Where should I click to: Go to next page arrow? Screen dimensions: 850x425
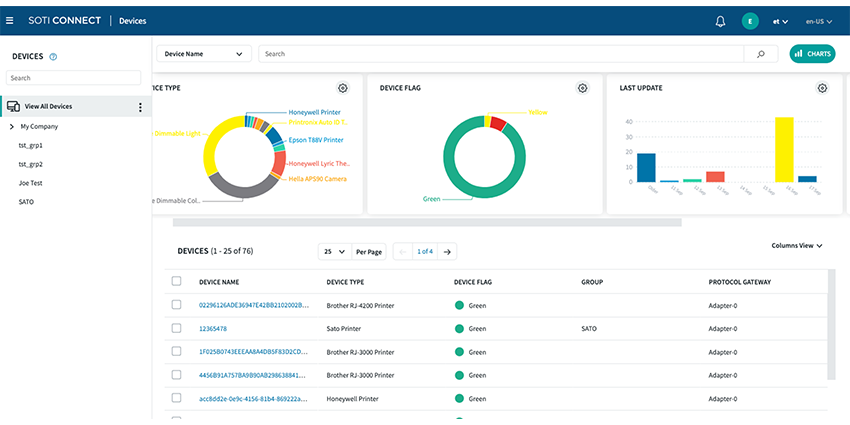pyautogui.click(x=447, y=252)
